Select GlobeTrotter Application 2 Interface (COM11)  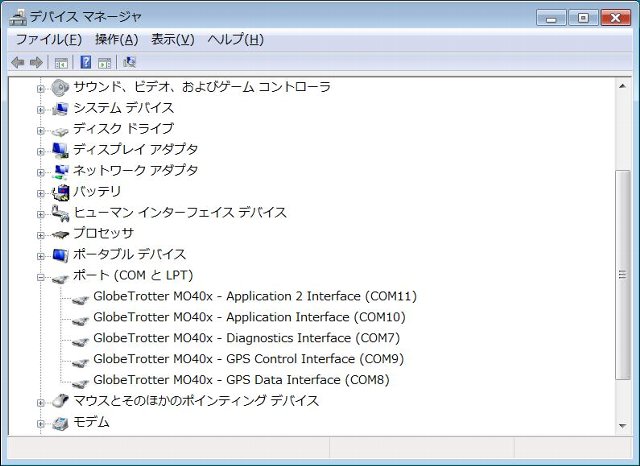pyautogui.click(x=255, y=296)
